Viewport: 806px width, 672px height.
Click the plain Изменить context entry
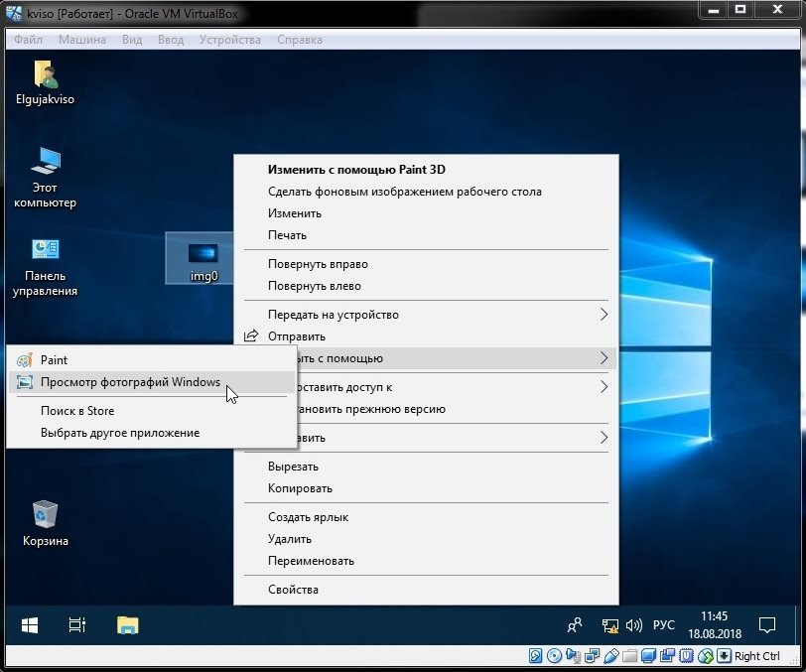pos(426,213)
